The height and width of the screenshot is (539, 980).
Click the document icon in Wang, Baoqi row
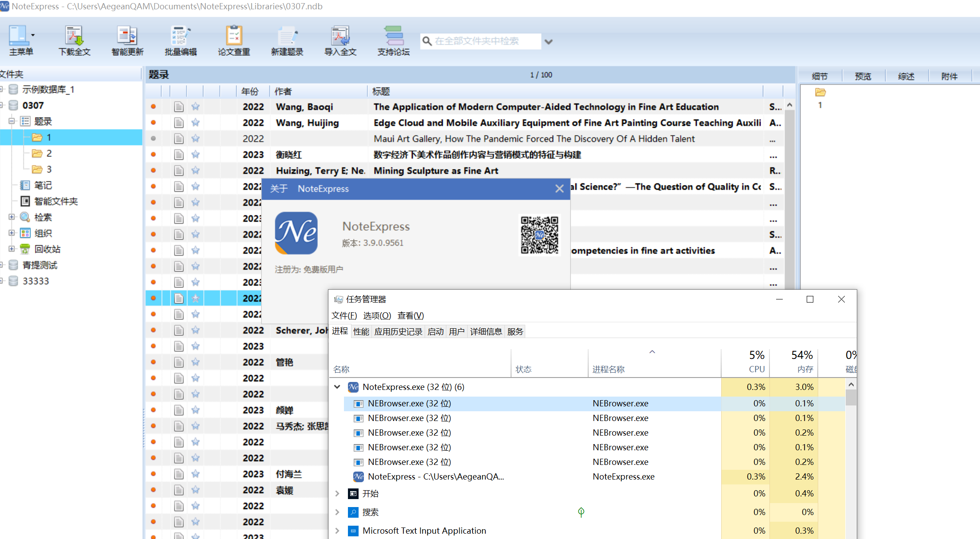tap(179, 107)
